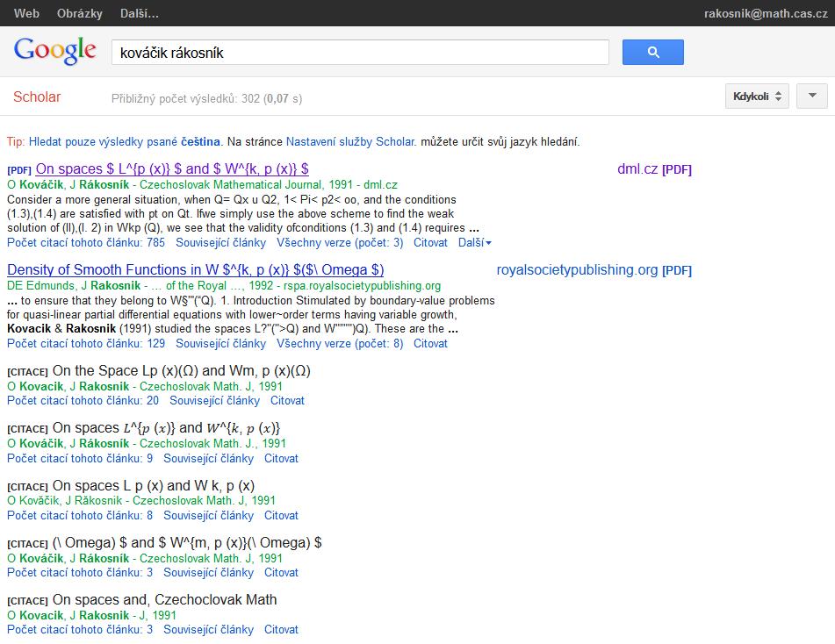
Task: View the 8 citations link
Action: [x=80, y=515]
